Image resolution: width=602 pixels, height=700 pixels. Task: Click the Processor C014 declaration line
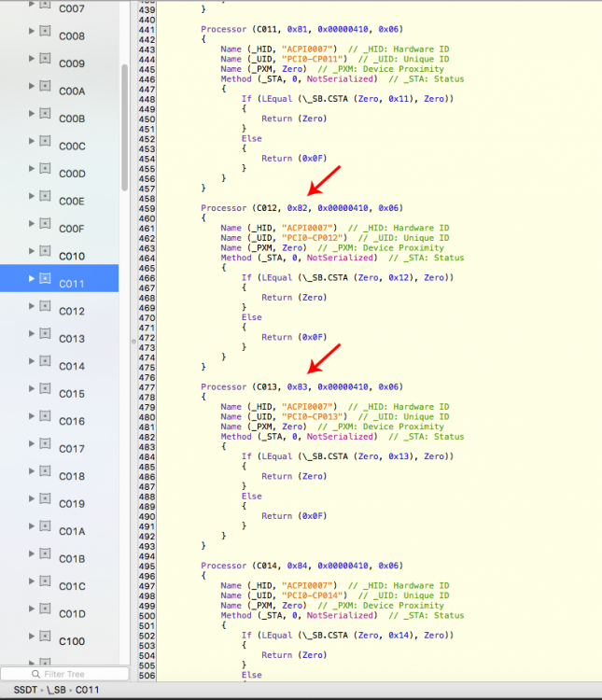[x=301, y=566]
